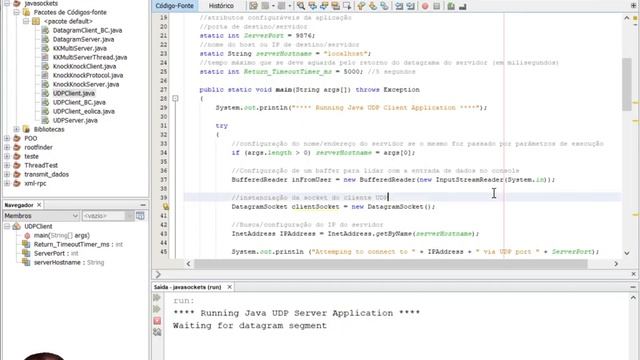Click second Re-run with options icon

coord(157,309)
